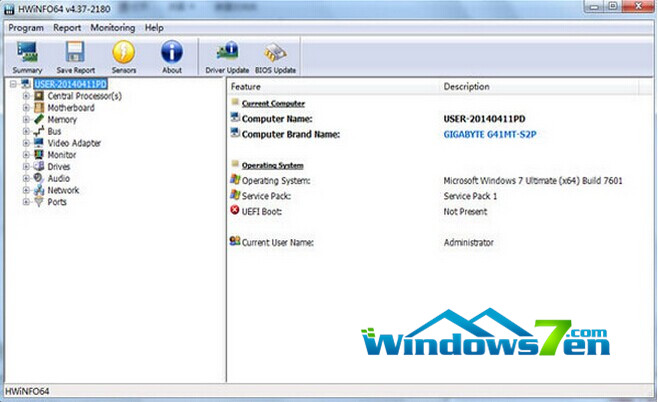Expand the Video Adapter node
The image size is (658, 402).
coord(26,143)
